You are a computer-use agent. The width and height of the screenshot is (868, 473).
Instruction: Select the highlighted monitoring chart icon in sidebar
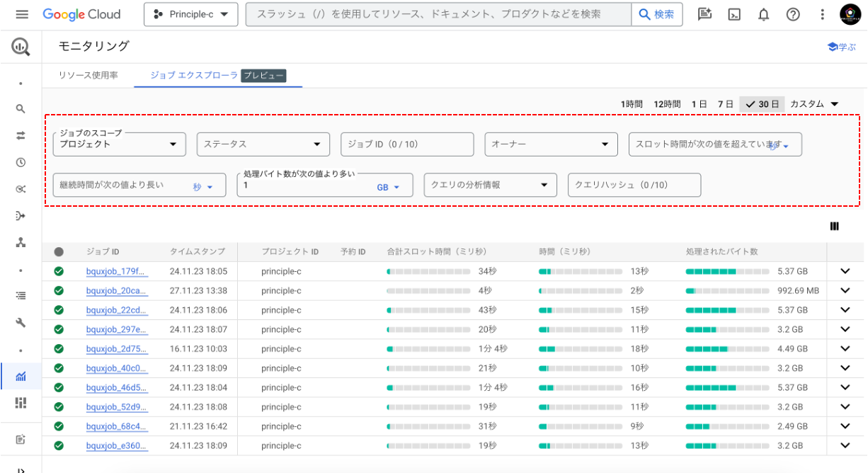(x=21, y=376)
